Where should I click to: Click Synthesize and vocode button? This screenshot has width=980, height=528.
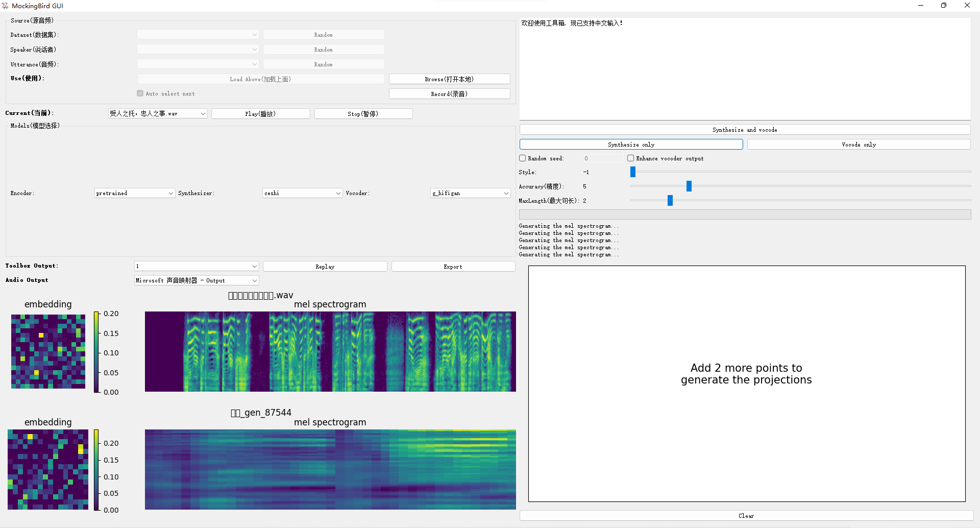[745, 130]
